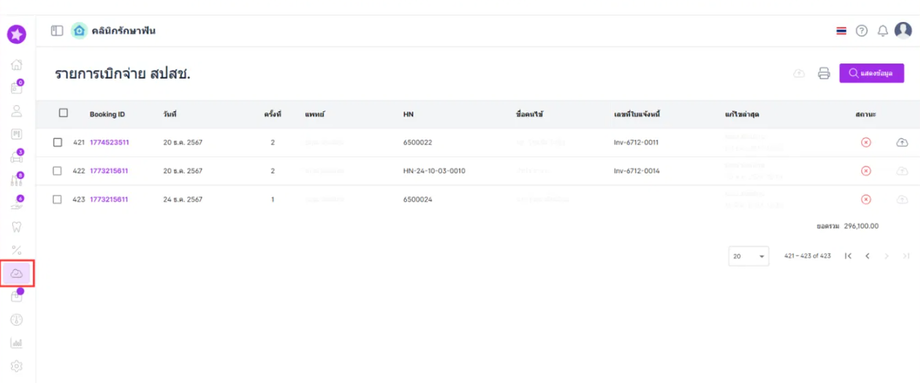Image resolution: width=920 pixels, height=383 pixels.
Task: Check the checkbox for row 422
Action: (x=58, y=171)
